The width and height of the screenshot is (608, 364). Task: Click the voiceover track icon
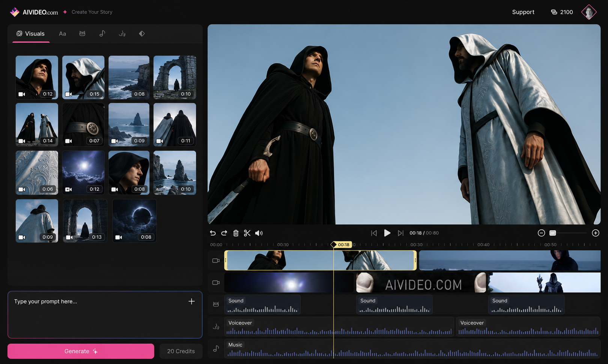tap(216, 327)
